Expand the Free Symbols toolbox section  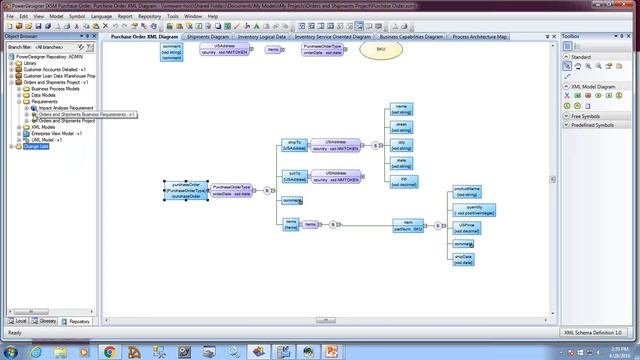[567, 116]
